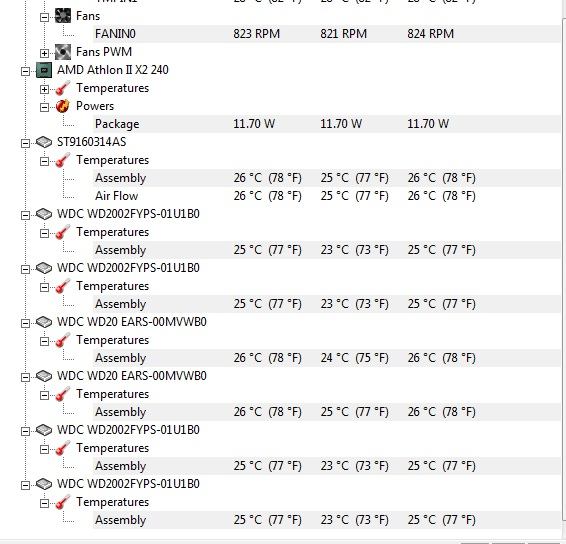This screenshot has height=544, width=566.
Task: Click the thermometer icon under ST9160314AS
Action: [x=62, y=160]
